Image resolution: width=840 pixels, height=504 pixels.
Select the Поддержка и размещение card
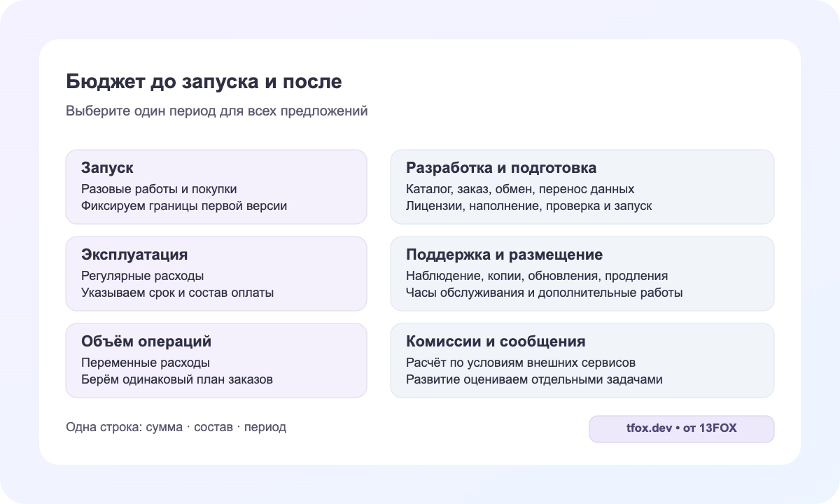pos(582,274)
